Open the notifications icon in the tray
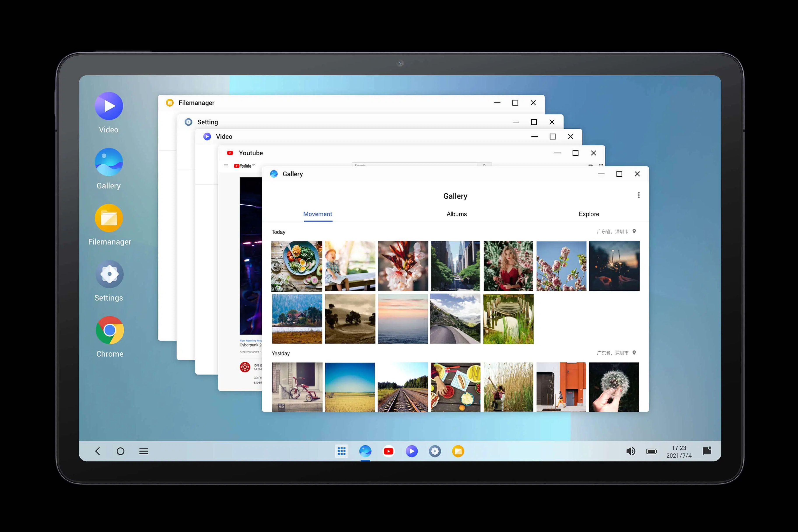The image size is (798, 532). (707, 451)
